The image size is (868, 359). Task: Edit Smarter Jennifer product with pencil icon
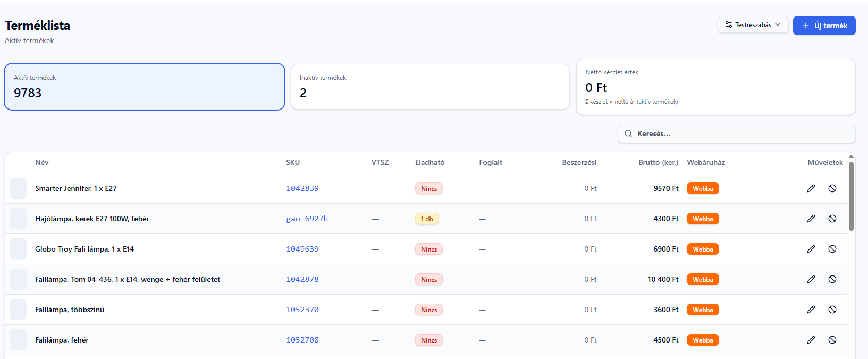(x=811, y=188)
